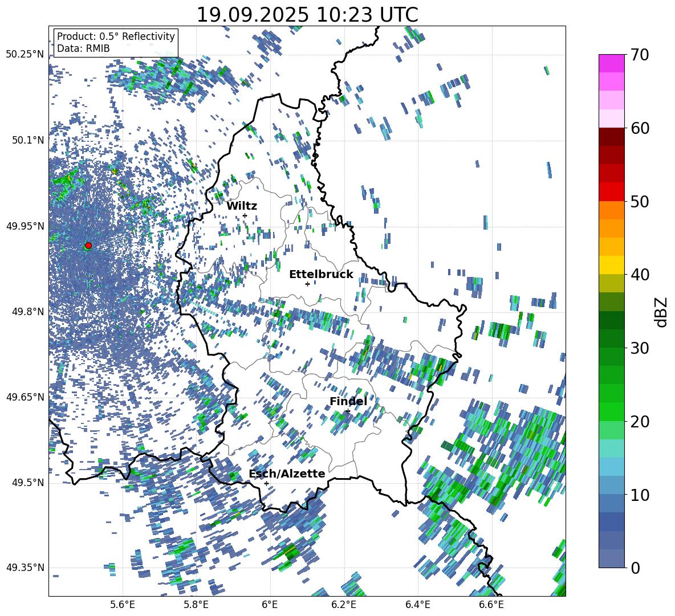Screen dimensions: 675x616
Task: Click the dark red colorbar segment below 60
Action: click(611, 137)
